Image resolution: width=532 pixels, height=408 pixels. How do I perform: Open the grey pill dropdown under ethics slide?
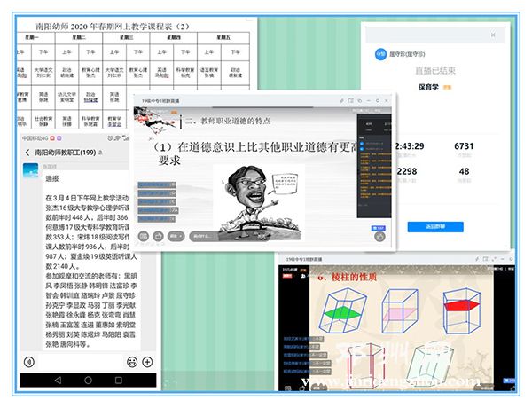point(176,236)
